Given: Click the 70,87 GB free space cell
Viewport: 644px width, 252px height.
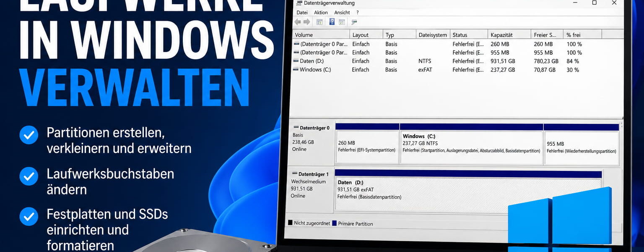Looking at the screenshot, I should (545, 70).
